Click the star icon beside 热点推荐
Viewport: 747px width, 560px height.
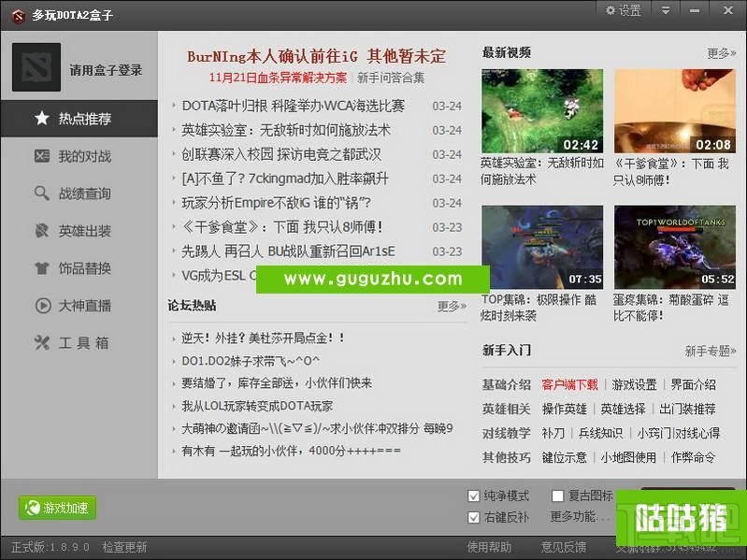42,118
